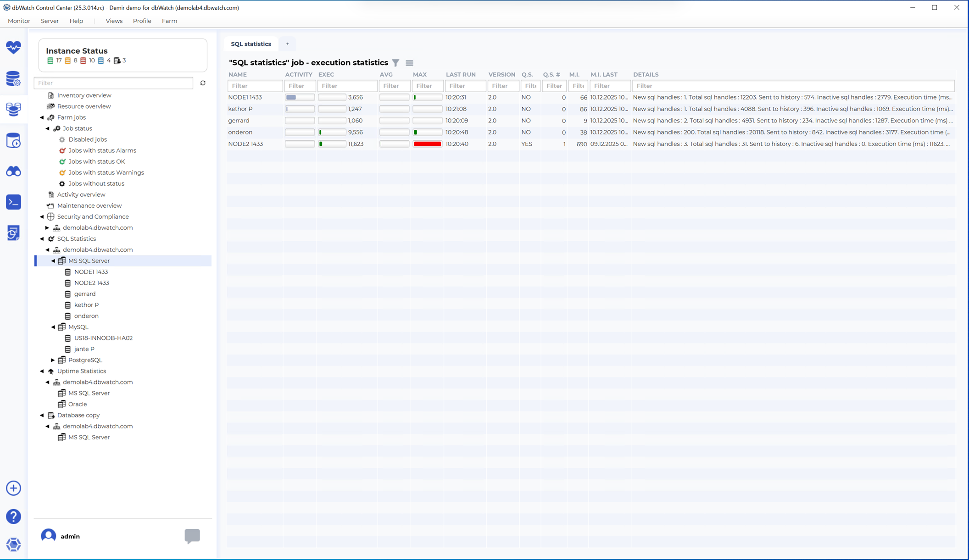Click the NODE2 1433 table row name

click(x=245, y=144)
